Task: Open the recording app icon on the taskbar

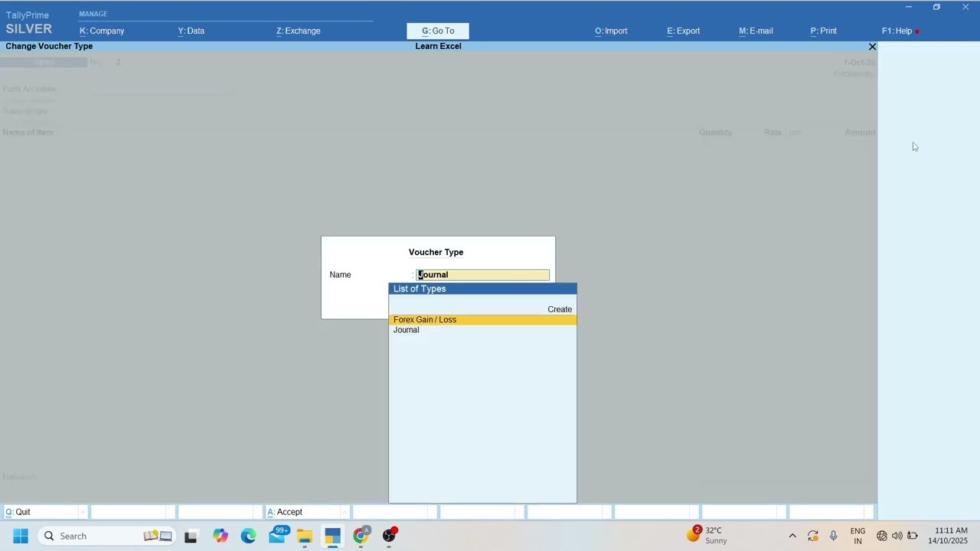Action: tap(389, 535)
